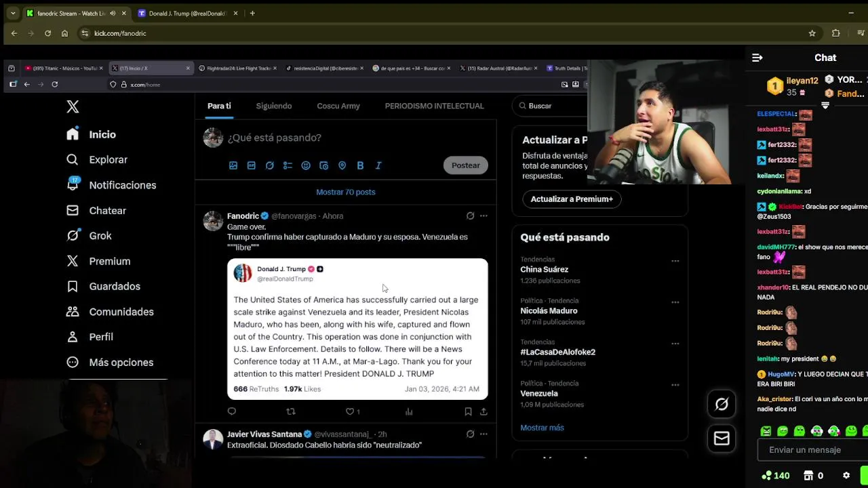868x488 pixels.
Task: Open the Kick chat shop icon
Action: (808, 476)
